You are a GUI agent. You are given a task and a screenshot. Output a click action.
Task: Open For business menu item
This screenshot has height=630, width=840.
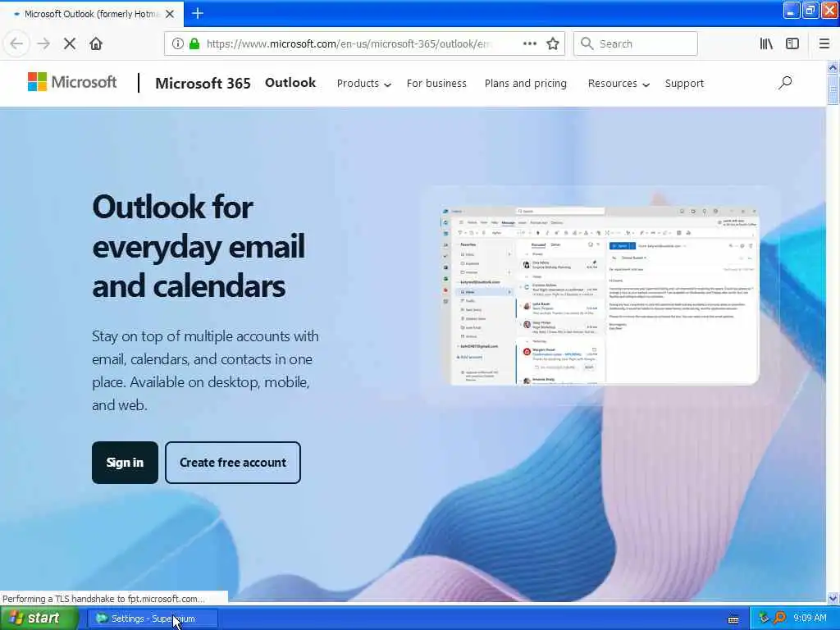click(436, 83)
